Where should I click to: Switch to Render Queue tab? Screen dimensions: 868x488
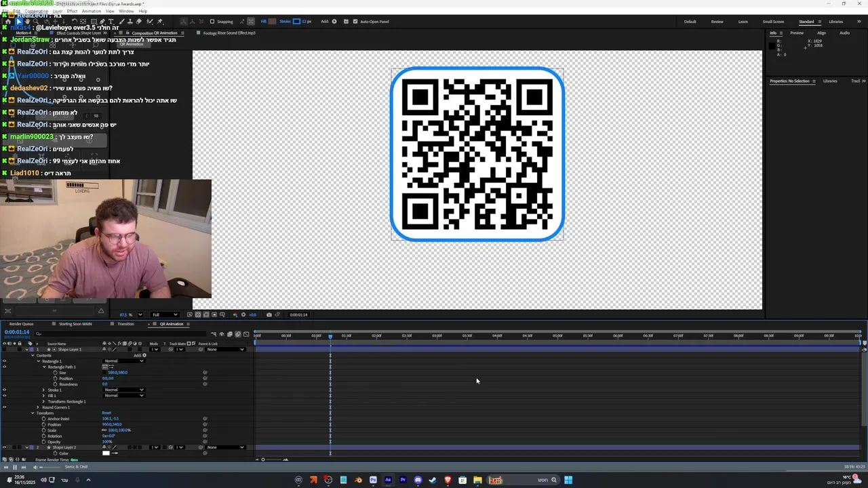[21, 324]
